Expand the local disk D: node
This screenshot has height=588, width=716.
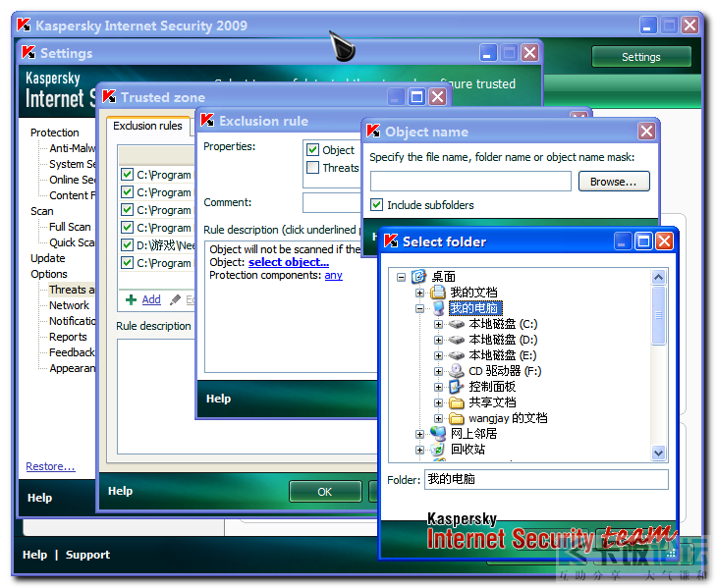pyautogui.click(x=438, y=340)
